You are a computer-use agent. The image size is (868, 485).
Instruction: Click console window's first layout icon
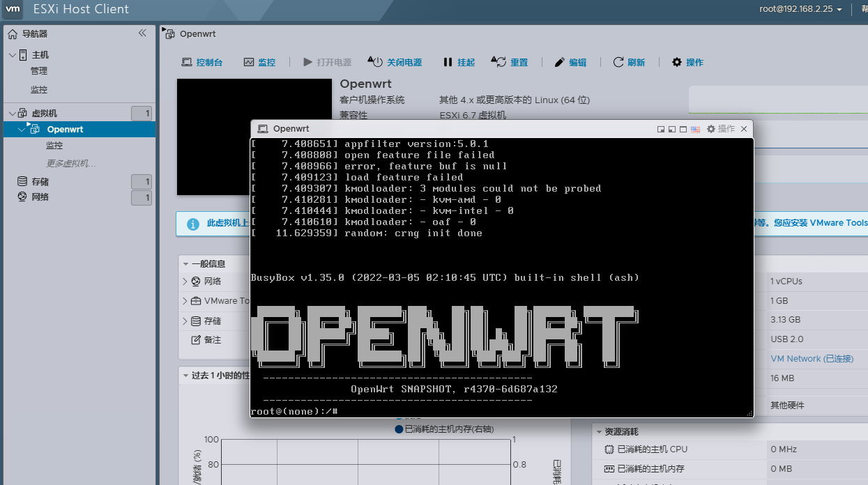pos(661,129)
